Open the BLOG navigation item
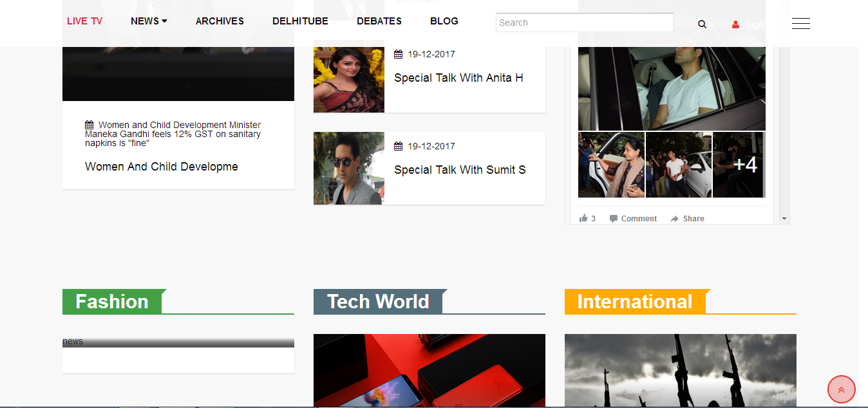The height and width of the screenshot is (408, 868). [x=444, y=21]
